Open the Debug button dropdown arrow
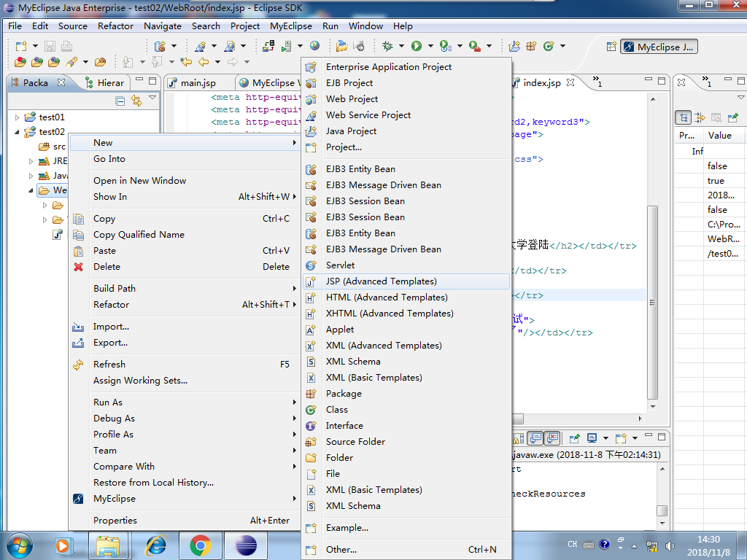This screenshot has width=747, height=560. [x=401, y=46]
